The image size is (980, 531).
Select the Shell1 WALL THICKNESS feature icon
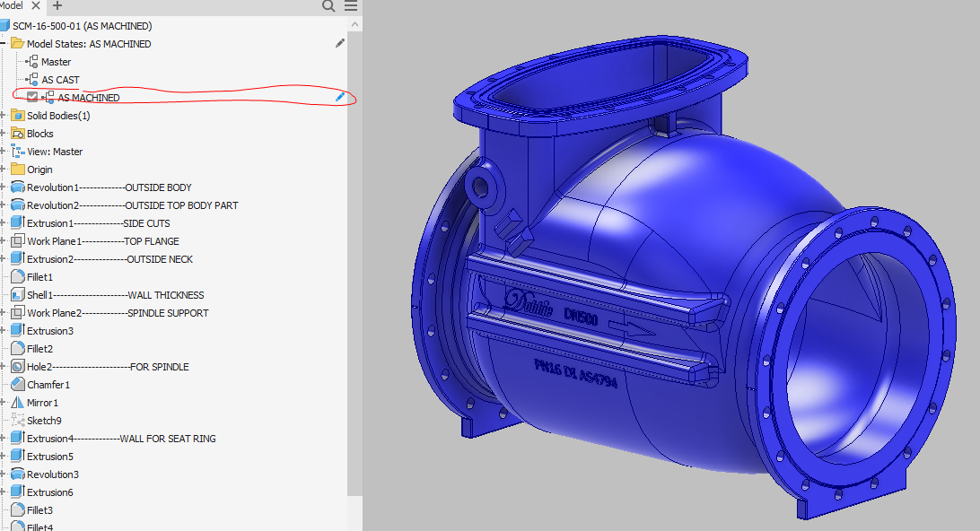(x=17, y=295)
